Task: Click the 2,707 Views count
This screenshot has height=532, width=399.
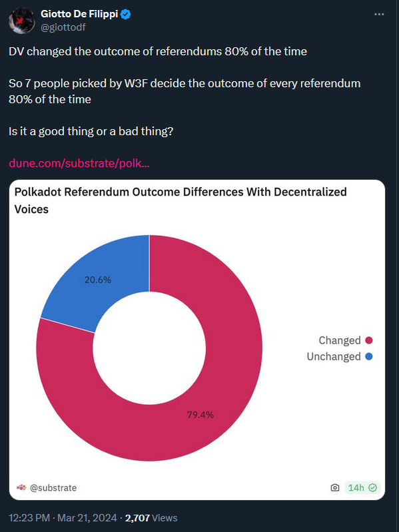Action: (x=151, y=518)
